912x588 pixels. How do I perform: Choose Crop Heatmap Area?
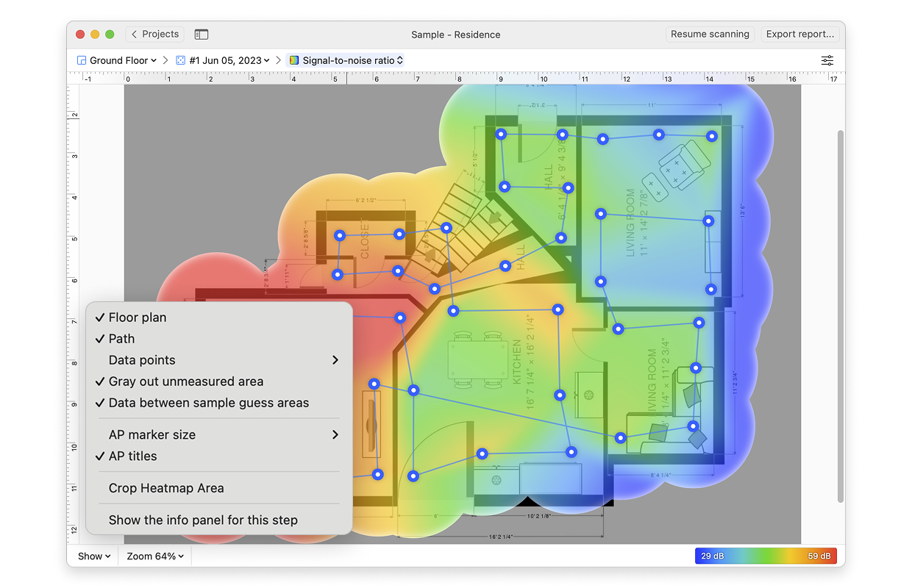tap(219, 488)
